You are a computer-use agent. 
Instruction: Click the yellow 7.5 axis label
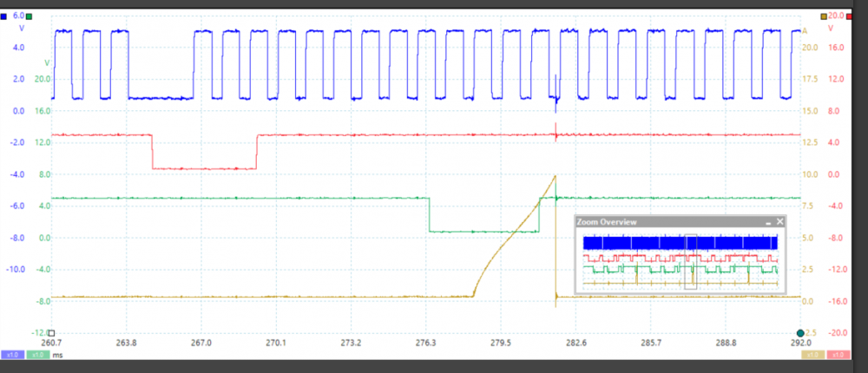(807, 206)
